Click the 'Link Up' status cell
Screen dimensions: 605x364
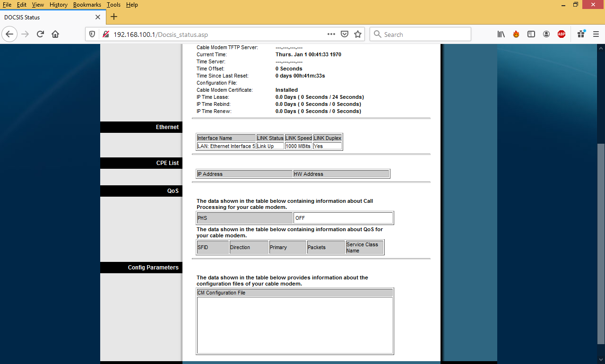pyautogui.click(x=270, y=146)
